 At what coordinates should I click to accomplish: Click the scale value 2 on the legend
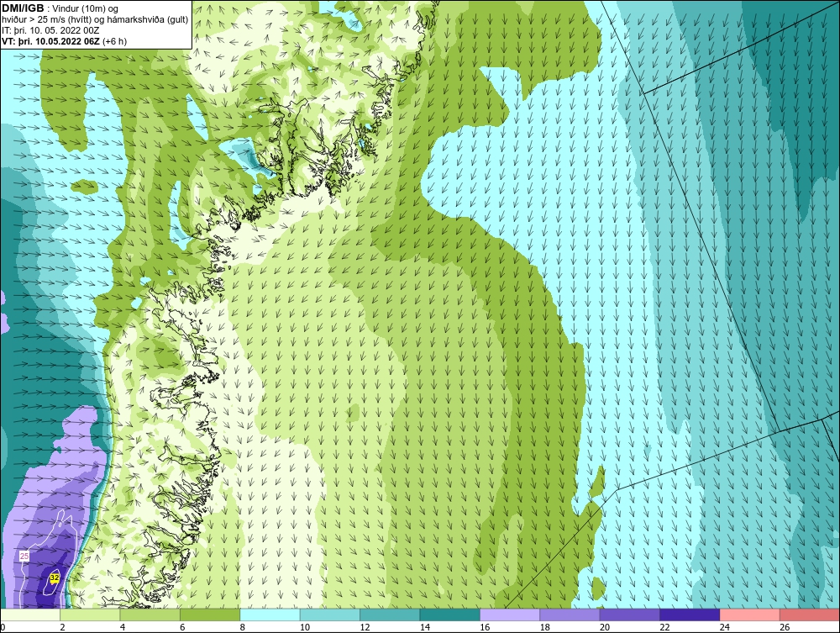(x=63, y=628)
